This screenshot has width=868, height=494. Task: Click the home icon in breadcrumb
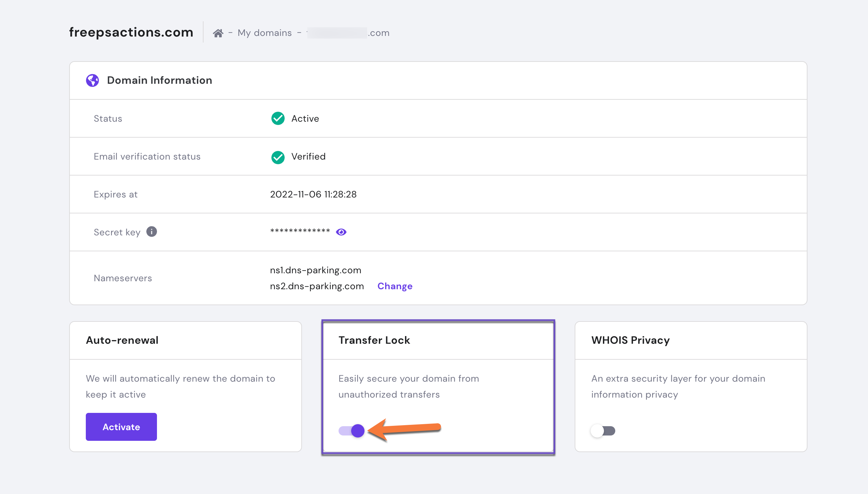(218, 33)
